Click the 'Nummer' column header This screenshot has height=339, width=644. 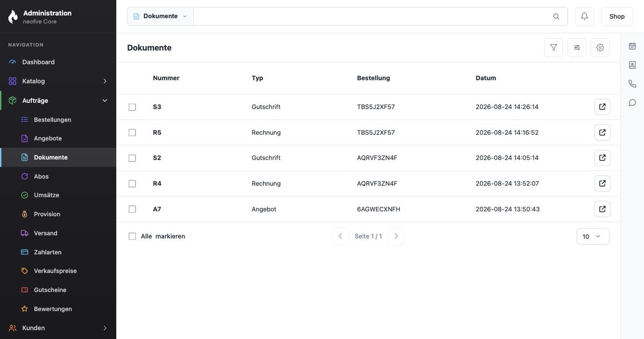[166, 78]
